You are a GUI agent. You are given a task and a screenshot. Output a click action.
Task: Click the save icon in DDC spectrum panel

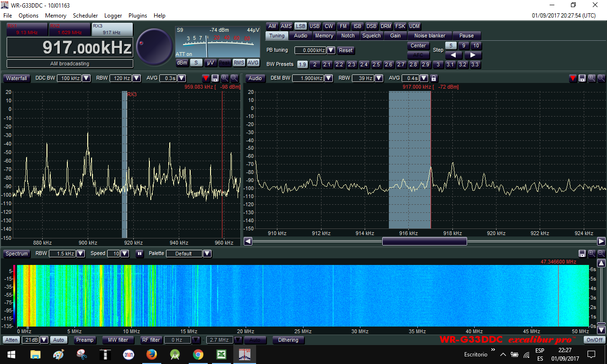215,78
